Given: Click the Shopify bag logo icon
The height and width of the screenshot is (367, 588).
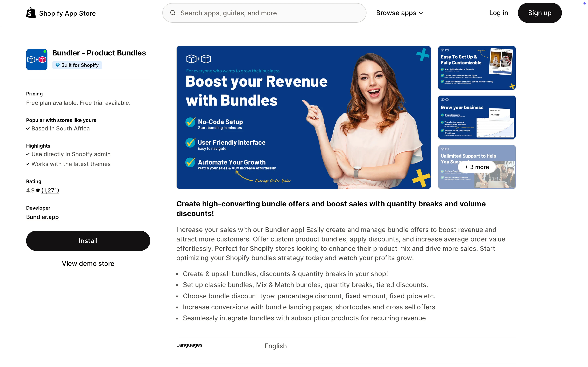Looking at the screenshot, I should point(31,13).
